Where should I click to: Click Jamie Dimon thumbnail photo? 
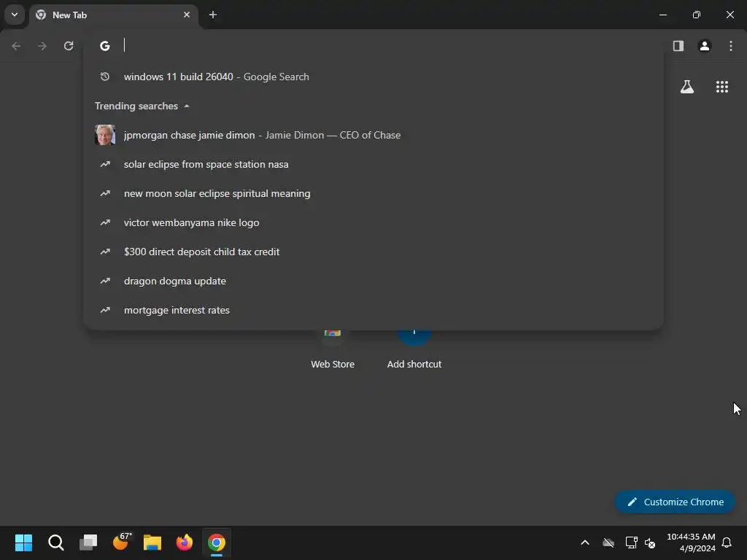[105, 135]
